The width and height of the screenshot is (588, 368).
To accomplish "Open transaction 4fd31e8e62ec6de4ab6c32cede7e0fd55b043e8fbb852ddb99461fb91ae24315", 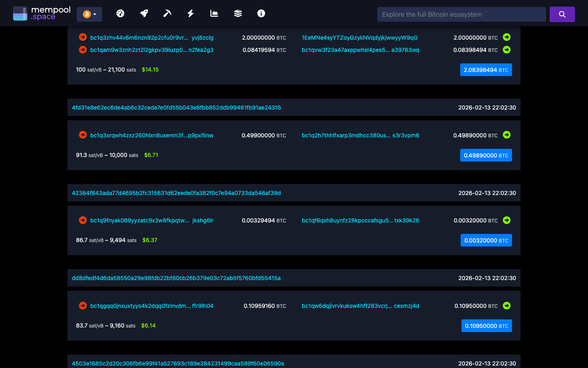I will click(x=177, y=108).
